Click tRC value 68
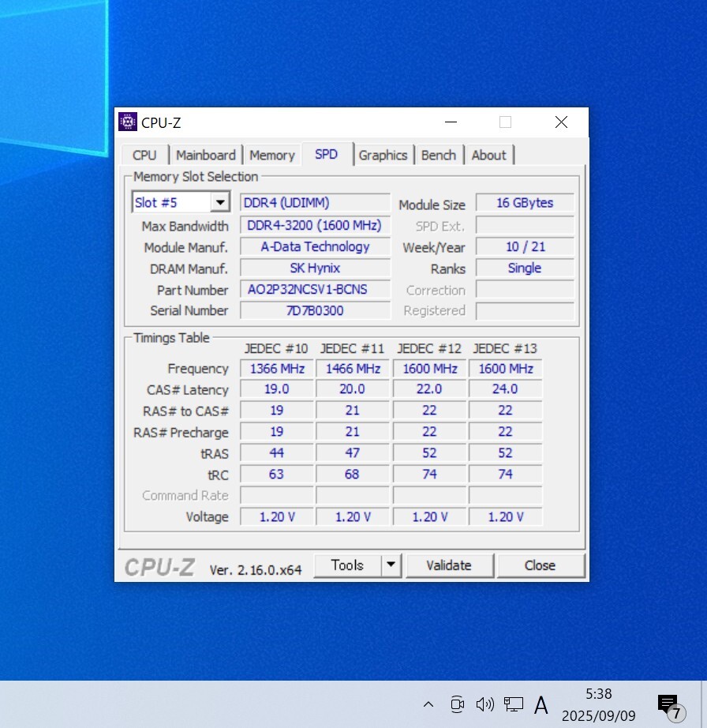707x728 pixels. coord(353,475)
